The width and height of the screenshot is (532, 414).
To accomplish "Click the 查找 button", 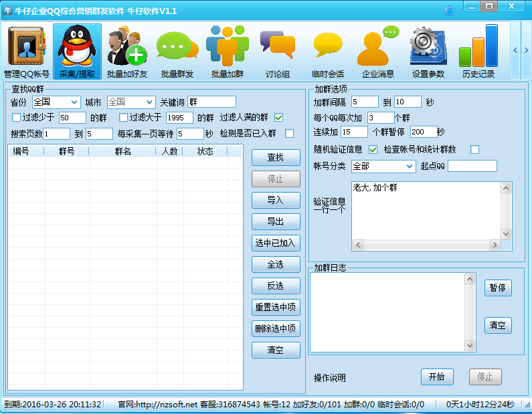I will 276,158.
